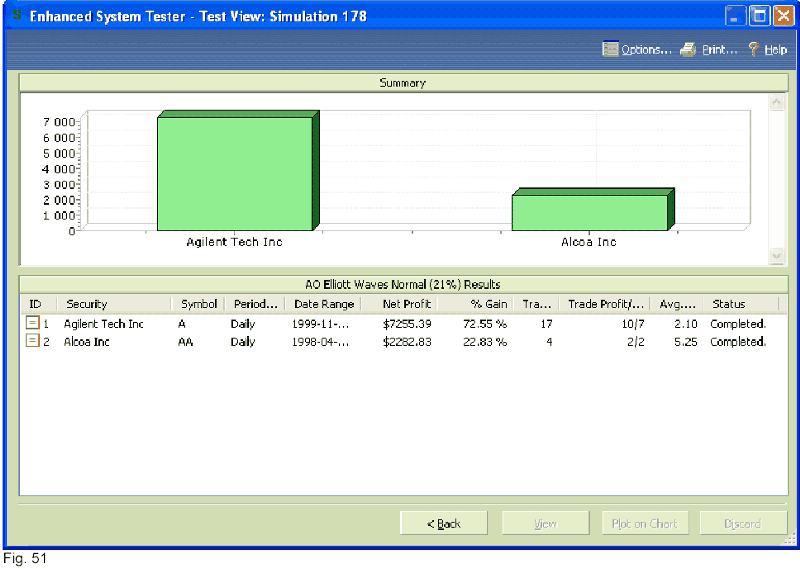The height and width of the screenshot is (569, 800).
Task: Click the $7255.39 net profit cell
Action: pyautogui.click(x=407, y=324)
